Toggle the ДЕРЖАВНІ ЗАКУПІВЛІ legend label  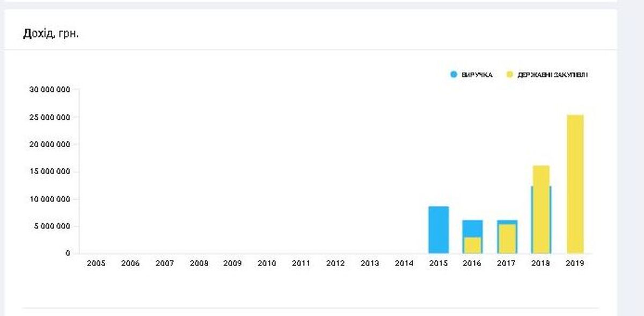tap(552, 75)
